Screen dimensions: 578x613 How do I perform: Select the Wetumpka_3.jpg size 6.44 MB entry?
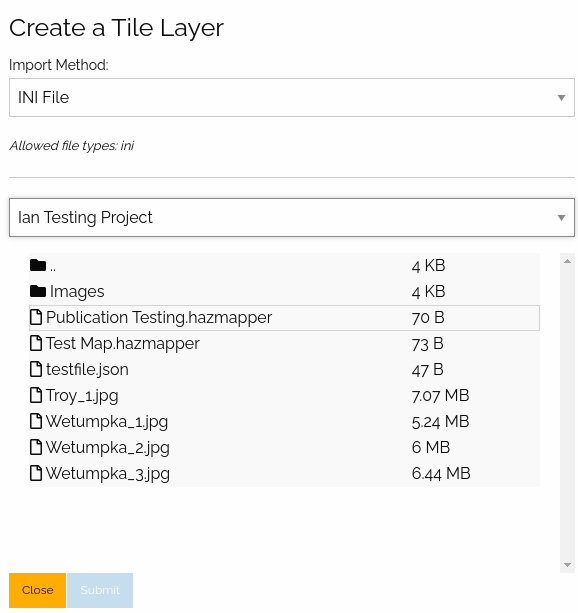[x=441, y=473]
